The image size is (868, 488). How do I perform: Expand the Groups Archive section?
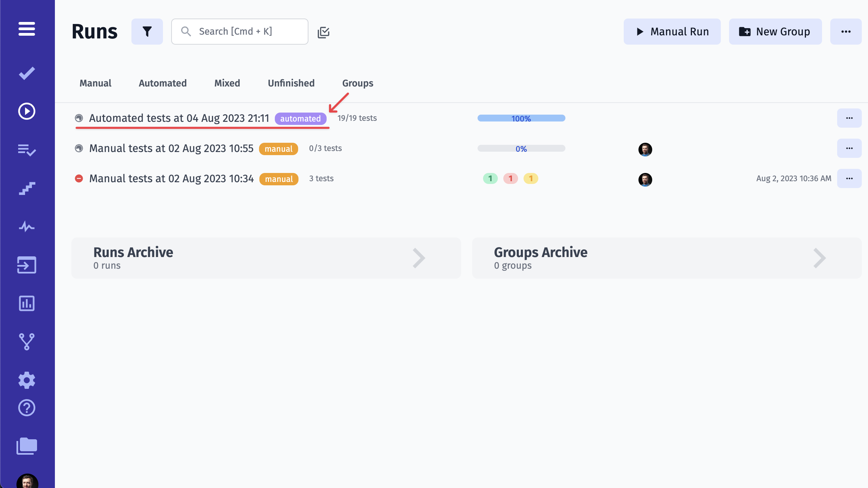pos(666,258)
